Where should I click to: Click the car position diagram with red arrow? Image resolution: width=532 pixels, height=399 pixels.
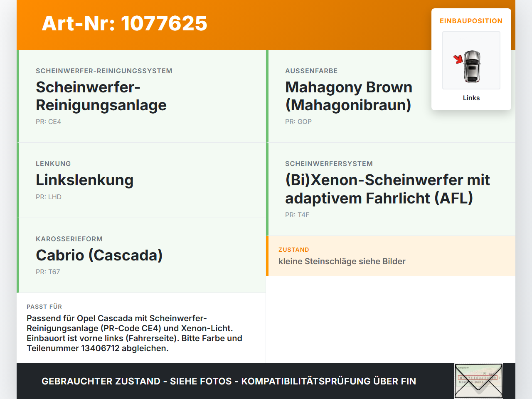[471, 60]
